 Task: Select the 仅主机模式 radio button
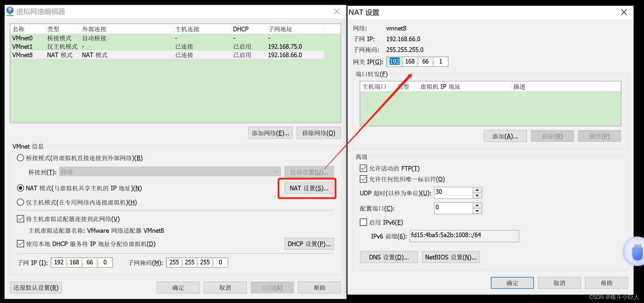[x=20, y=202]
